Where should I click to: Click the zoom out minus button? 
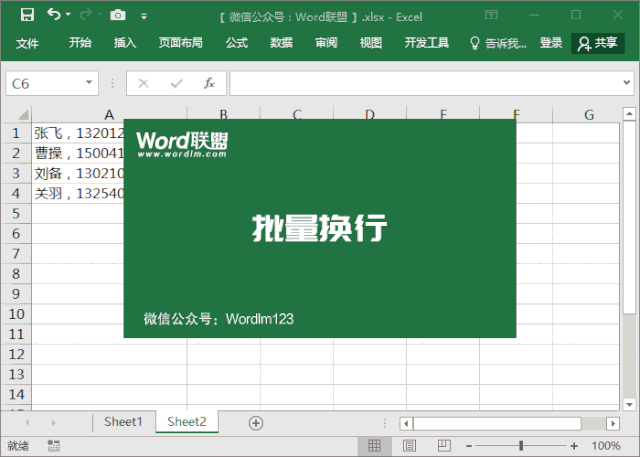click(469, 446)
